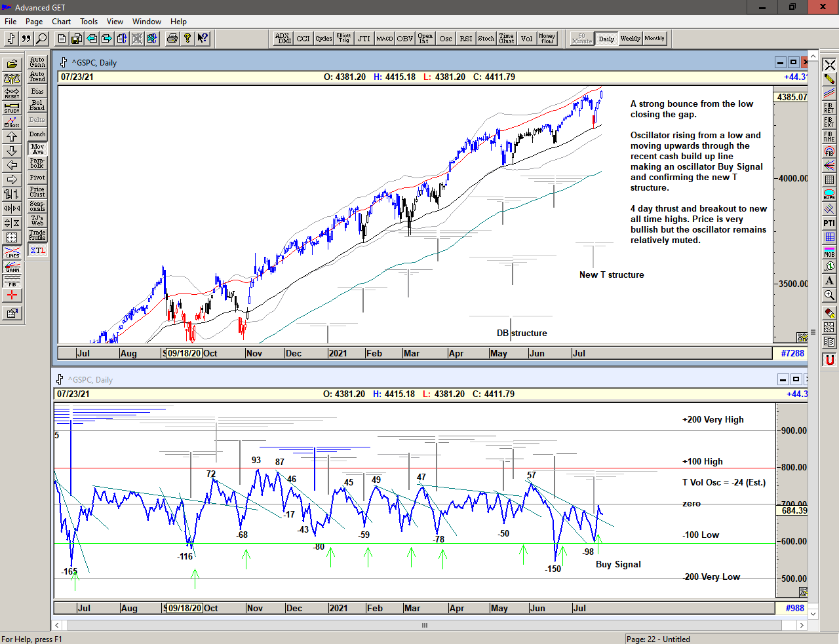Click the print icon in toolbar
The height and width of the screenshot is (644, 839).
tap(172, 39)
